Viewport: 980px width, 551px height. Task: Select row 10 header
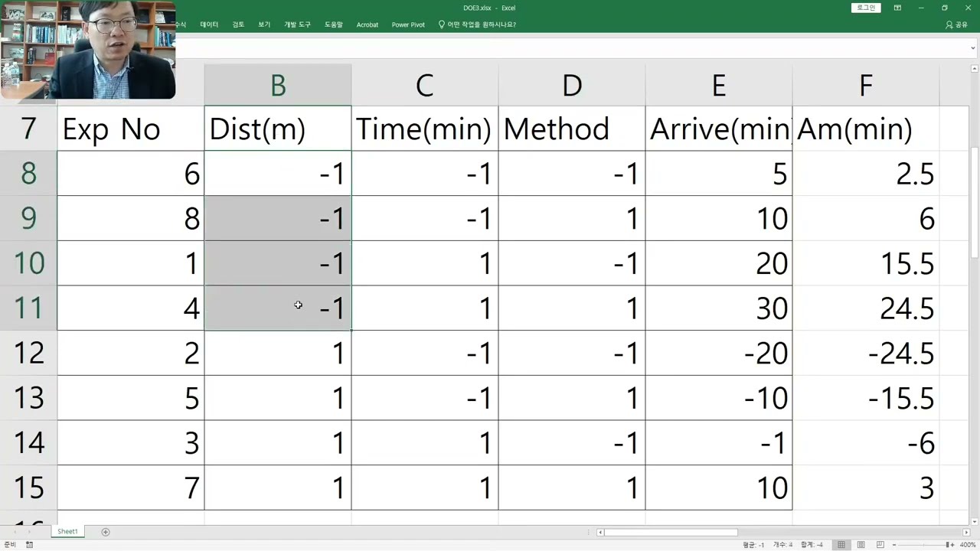point(28,263)
